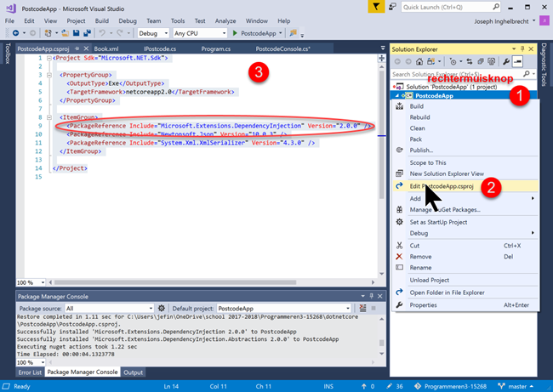Toggle the pin on PostcodeApp.csproj tab
The width and height of the screenshot is (553, 392).
77,48
